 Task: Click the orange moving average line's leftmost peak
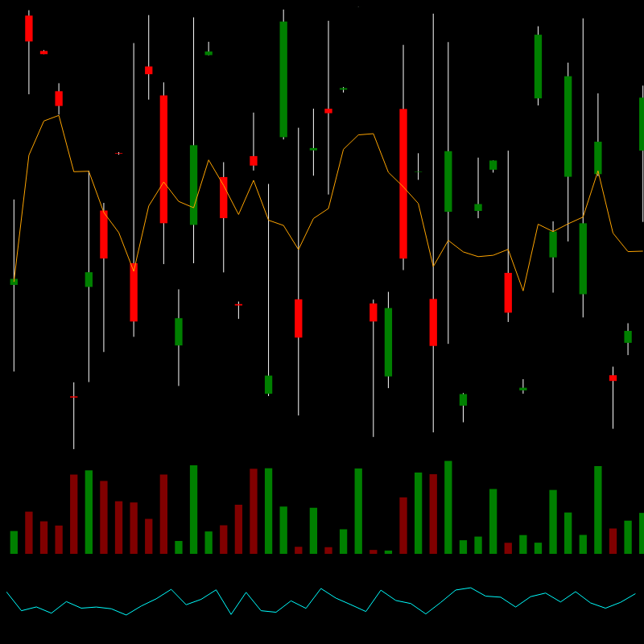(x=58, y=116)
